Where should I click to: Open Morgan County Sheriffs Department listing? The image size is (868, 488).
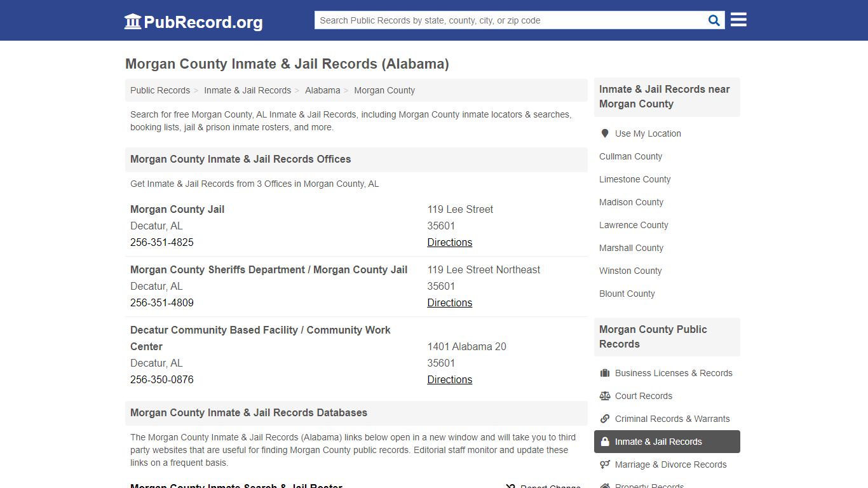coord(269,269)
